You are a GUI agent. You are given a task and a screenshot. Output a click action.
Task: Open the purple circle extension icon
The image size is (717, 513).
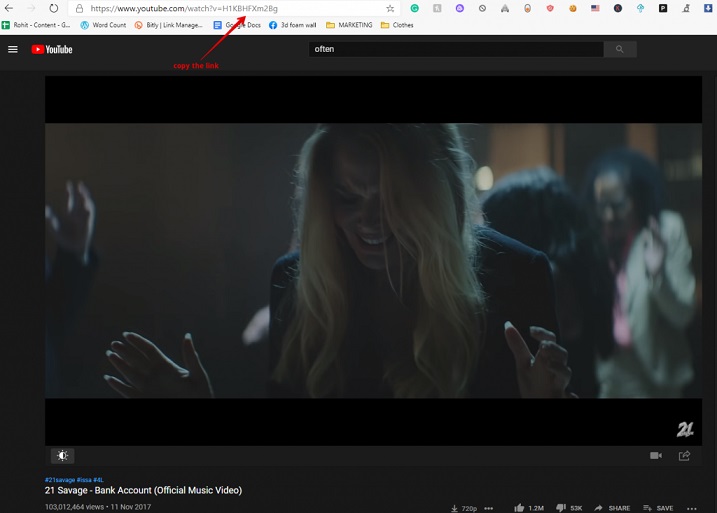coord(460,8)
